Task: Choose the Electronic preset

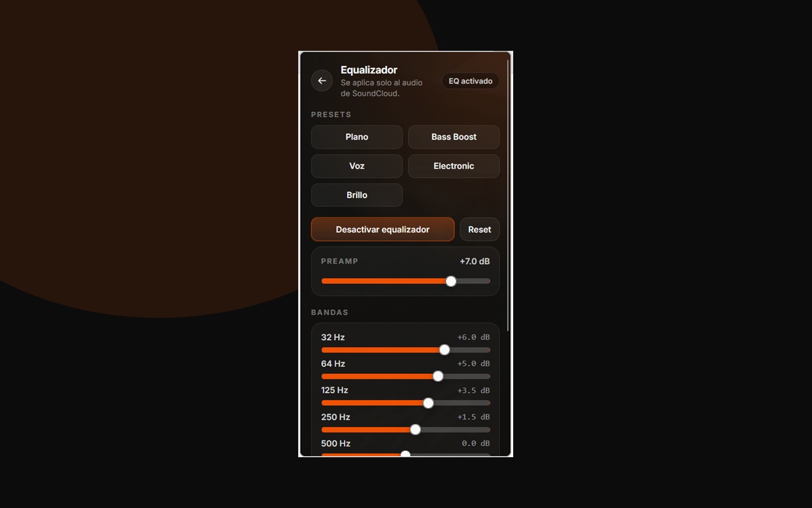Action: click(454, 166)
